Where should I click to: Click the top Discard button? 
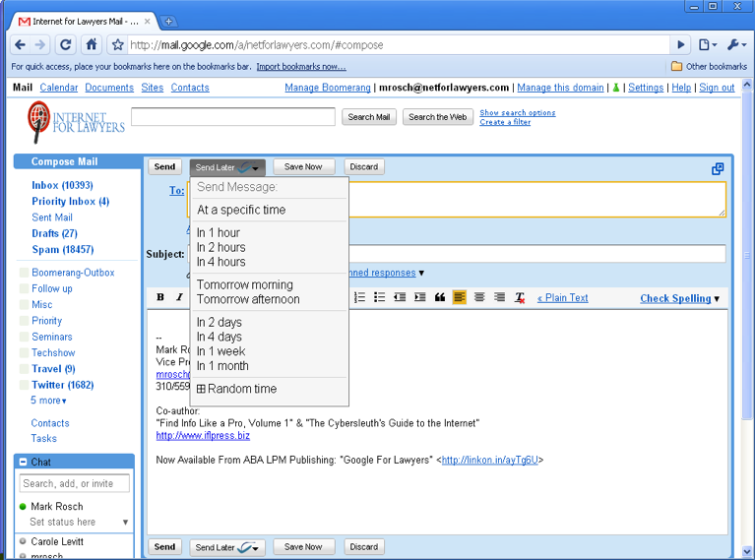pyautogui.click(x=364, y=166)
